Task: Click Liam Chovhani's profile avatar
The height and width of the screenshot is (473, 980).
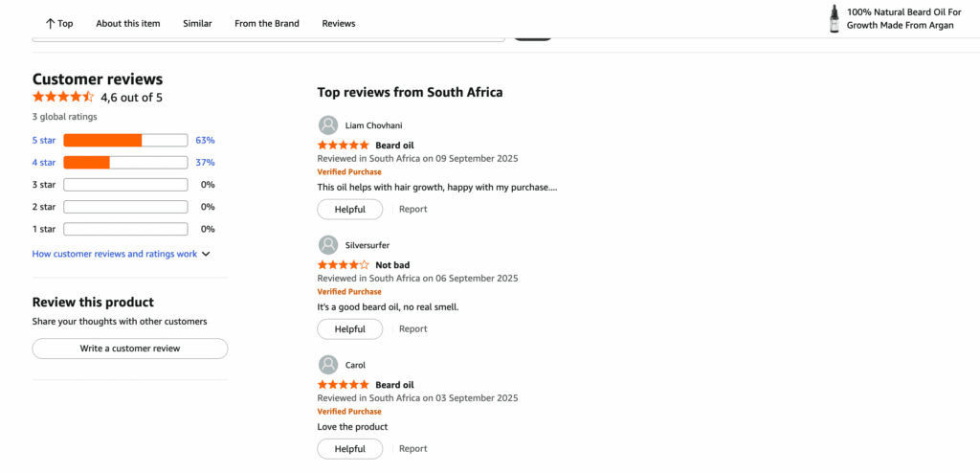Action: point(328,125)
